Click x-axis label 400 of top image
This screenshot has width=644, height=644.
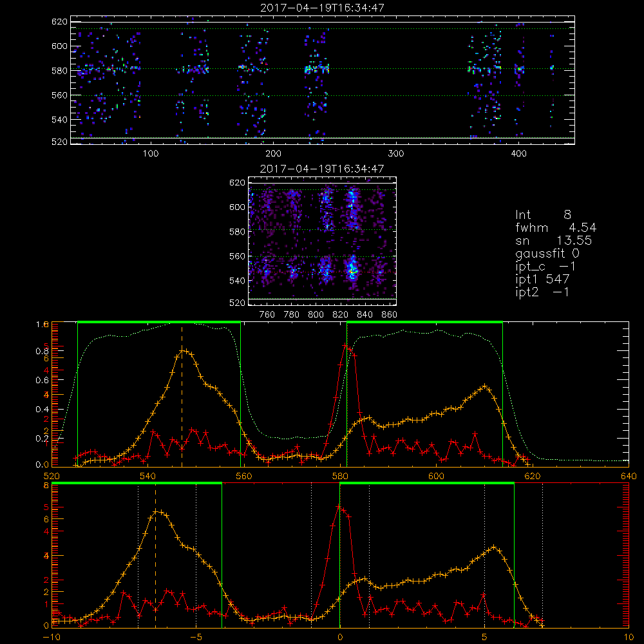pos(518,154)
